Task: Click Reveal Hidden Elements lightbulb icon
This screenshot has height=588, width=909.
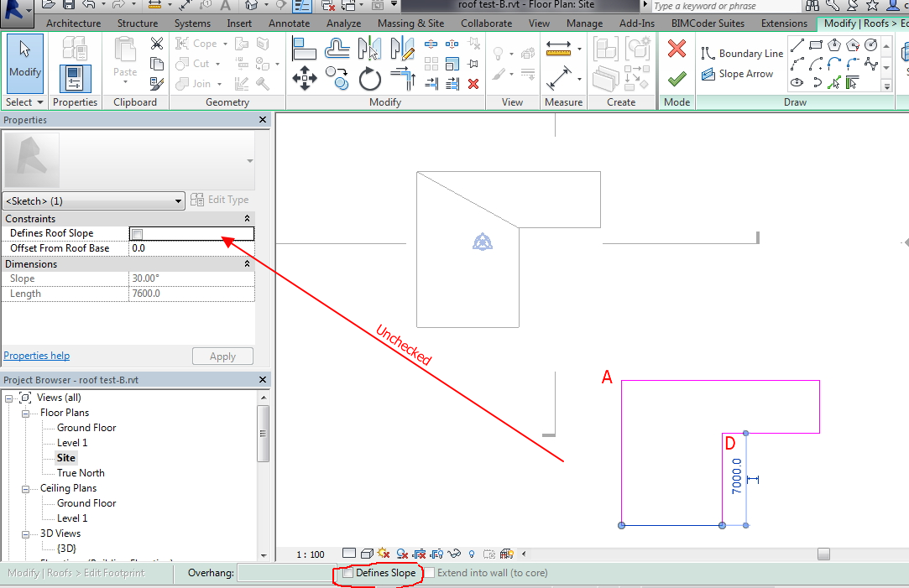Action: tap(472, 554)
